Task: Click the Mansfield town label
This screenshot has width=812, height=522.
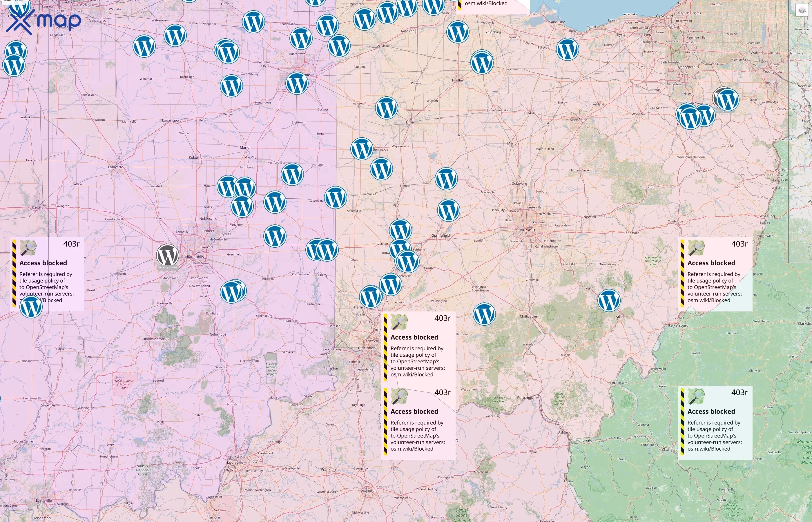Action: pos(578,120)
